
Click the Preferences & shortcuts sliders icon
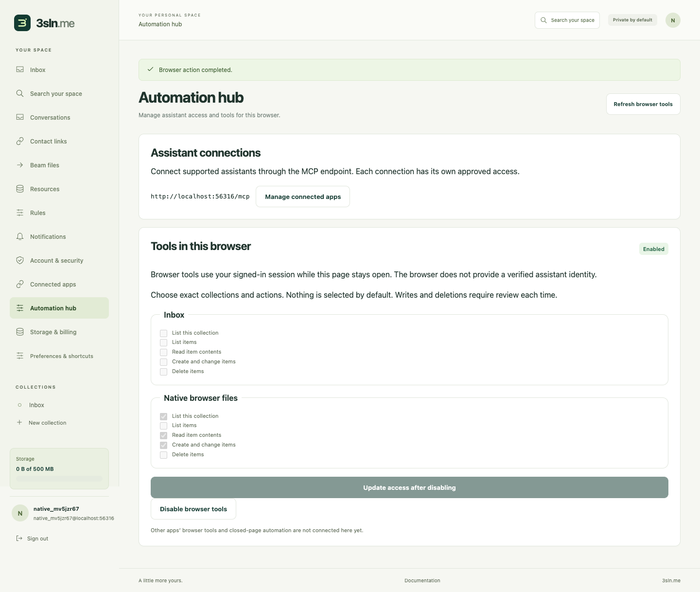point(20,356)
